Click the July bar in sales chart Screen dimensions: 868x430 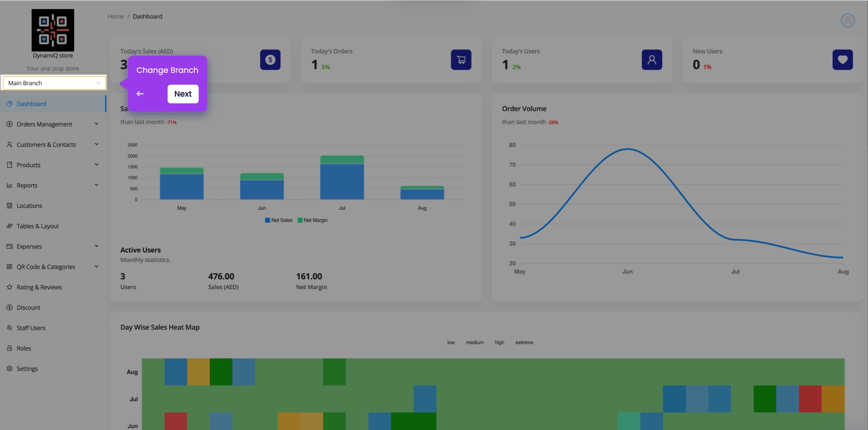click(x=342, y=179)
